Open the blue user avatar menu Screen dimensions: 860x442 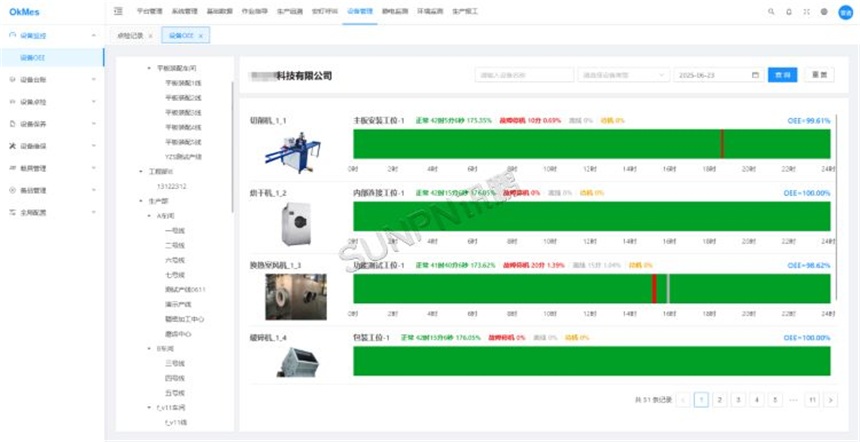pos(845,12)
